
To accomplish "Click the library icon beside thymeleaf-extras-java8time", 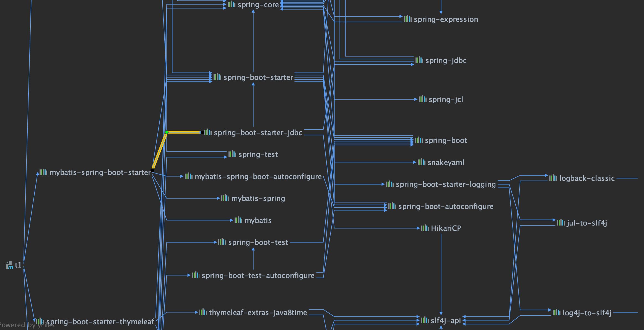I will pos(203,312).
